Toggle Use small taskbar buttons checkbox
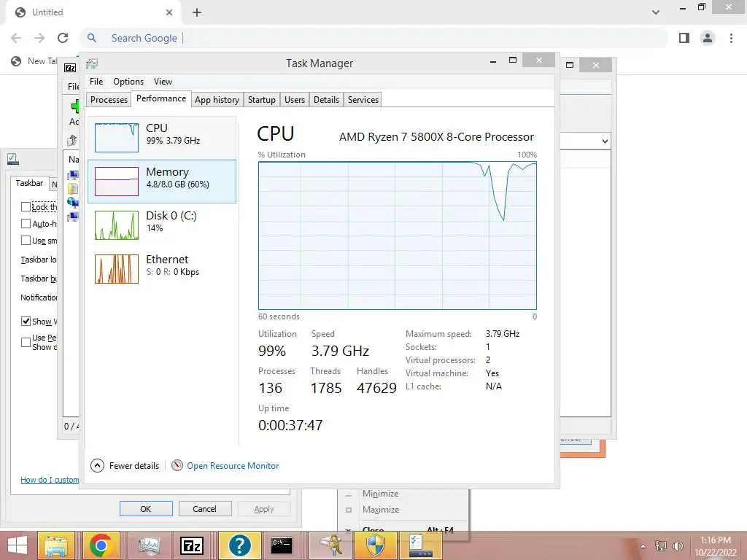The height and width of the screenshot is (560, 747). pyautogui.click(x=26, y=241)
